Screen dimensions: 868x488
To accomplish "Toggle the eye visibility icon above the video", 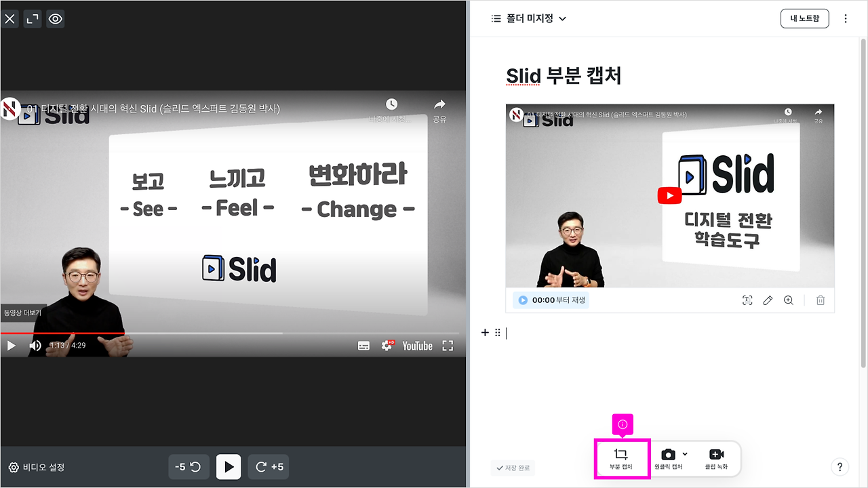I will click(55, 18).
